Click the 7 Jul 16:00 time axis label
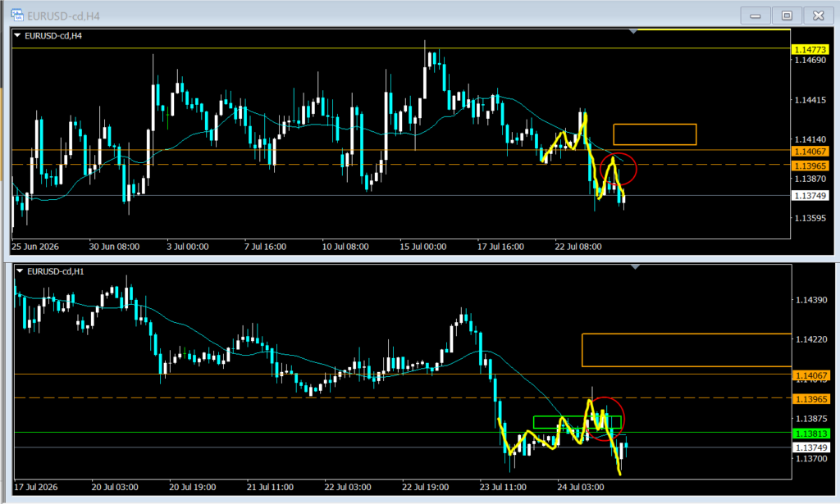This screenshot has width=840, height=504. pos(265,247)
